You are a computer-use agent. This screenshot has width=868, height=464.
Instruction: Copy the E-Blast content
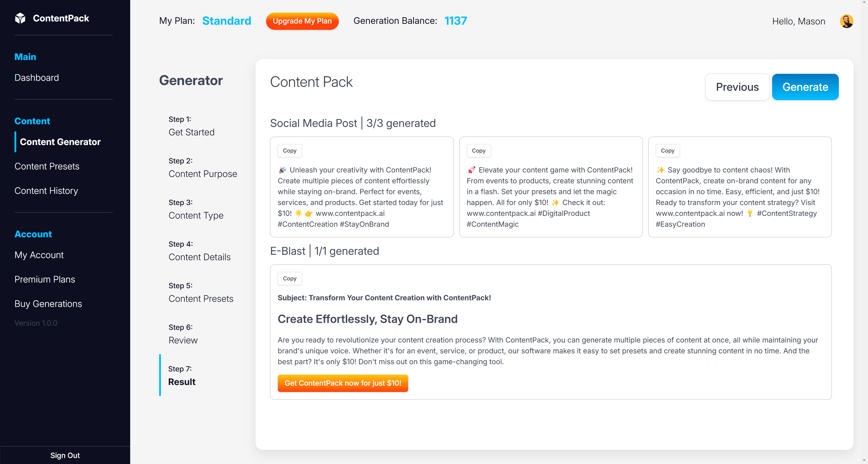289,278
